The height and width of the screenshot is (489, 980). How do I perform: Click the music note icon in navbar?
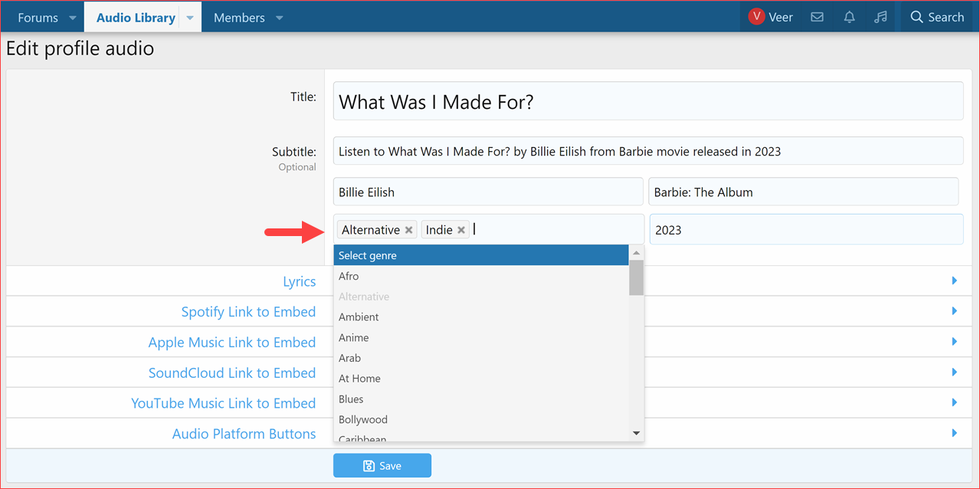880,17
